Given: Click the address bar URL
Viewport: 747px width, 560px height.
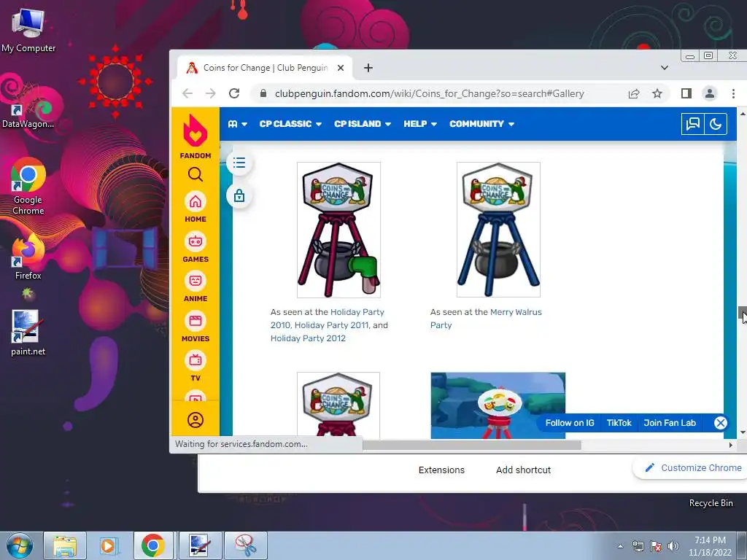Looking at the screenshot, I should [429, 93].
